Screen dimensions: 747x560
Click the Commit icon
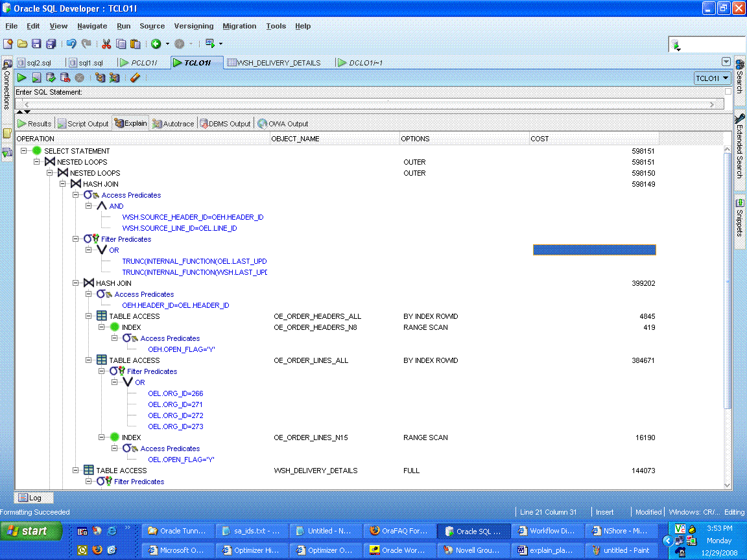point(51,78)
